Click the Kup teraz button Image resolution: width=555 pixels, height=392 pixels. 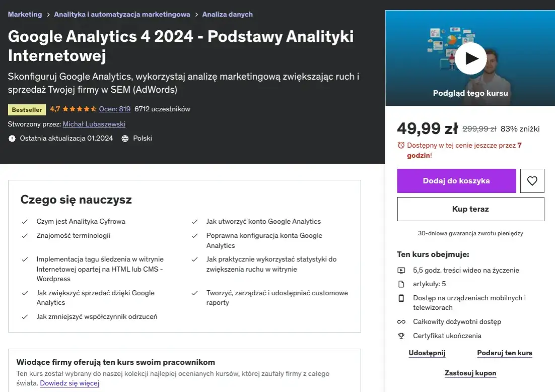[470, 209]
